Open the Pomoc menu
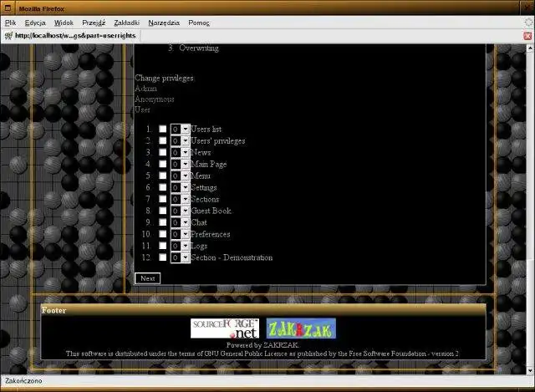535x392 pixels. [199, 23]
